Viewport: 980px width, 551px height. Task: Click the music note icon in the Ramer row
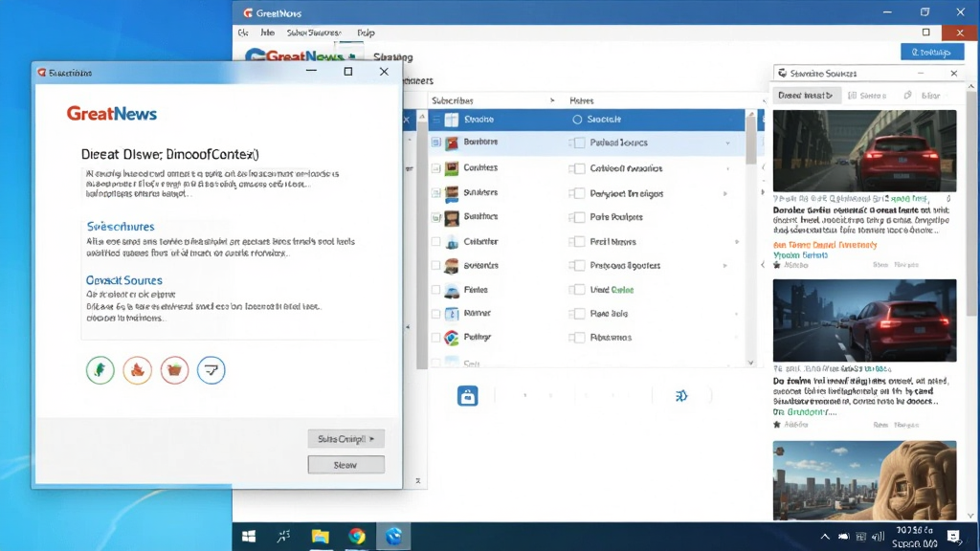pyautogui.click(x=452, y=314)
